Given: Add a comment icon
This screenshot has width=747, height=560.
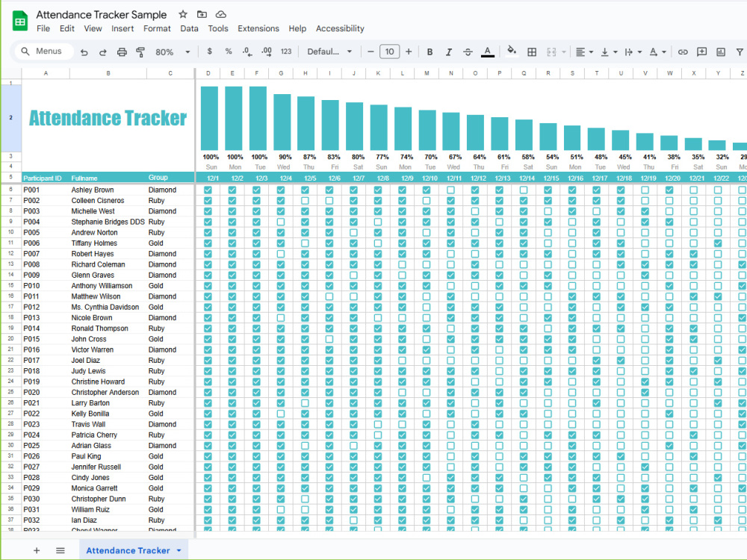Looking at the screenshot, I should coord(701,52).
